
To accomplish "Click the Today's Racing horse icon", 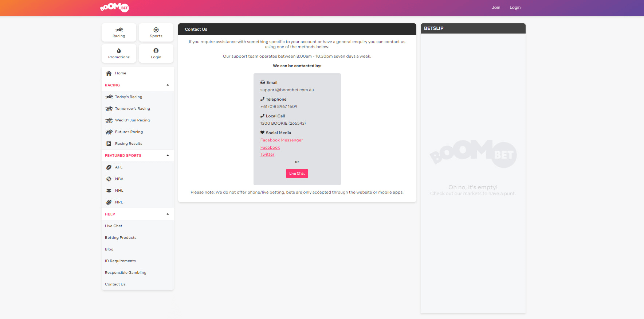I will pyautogui.click(x=109, y=97).
